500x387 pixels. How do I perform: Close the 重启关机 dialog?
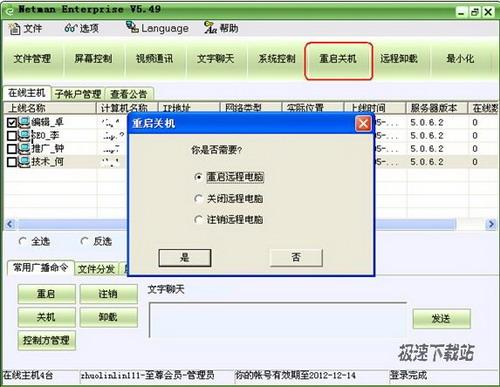(x=363, y=124)
